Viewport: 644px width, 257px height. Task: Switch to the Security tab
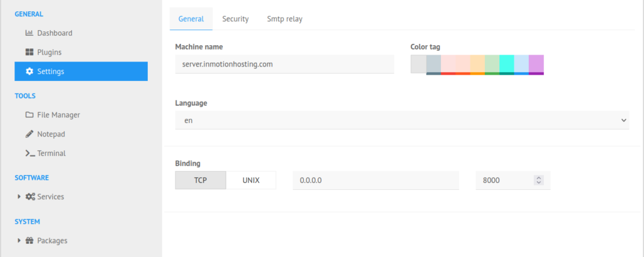pos(235,19)
